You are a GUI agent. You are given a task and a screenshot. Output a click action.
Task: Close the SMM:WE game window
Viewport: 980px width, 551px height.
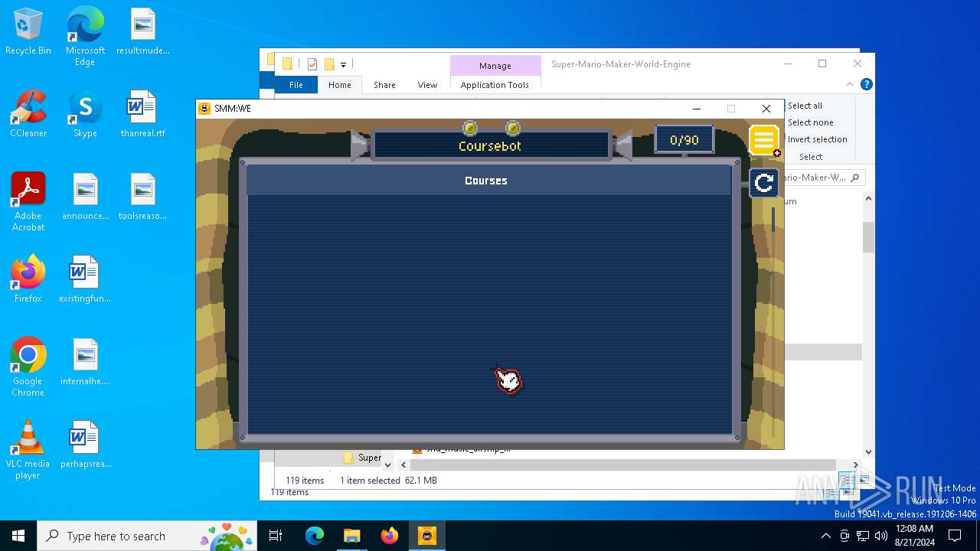click(766, 109)
